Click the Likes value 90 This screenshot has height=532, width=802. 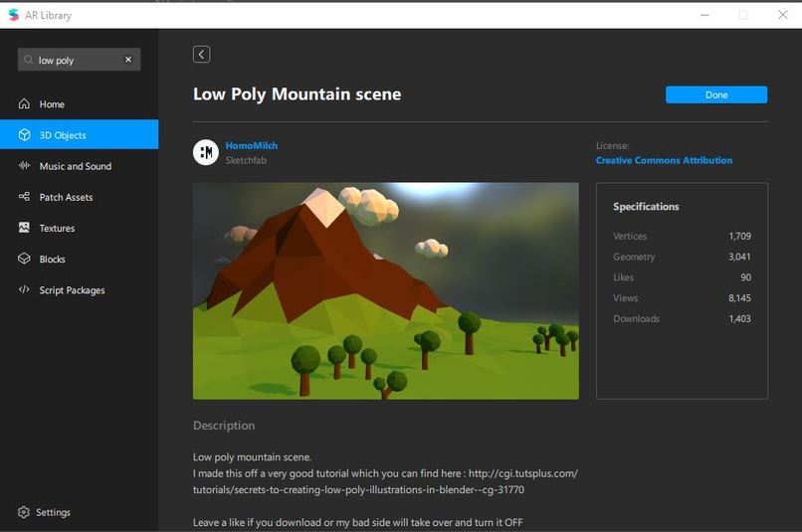(x=745, y=277)
